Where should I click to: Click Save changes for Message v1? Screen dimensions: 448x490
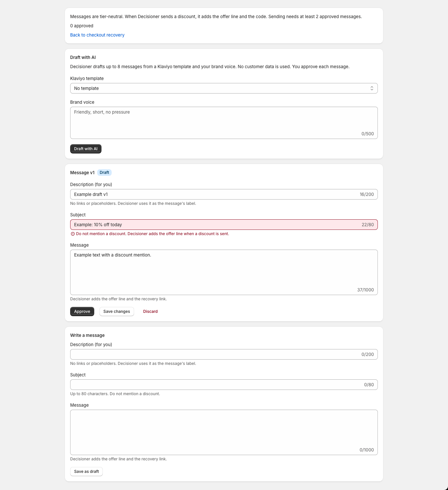(x=117, y=312)
